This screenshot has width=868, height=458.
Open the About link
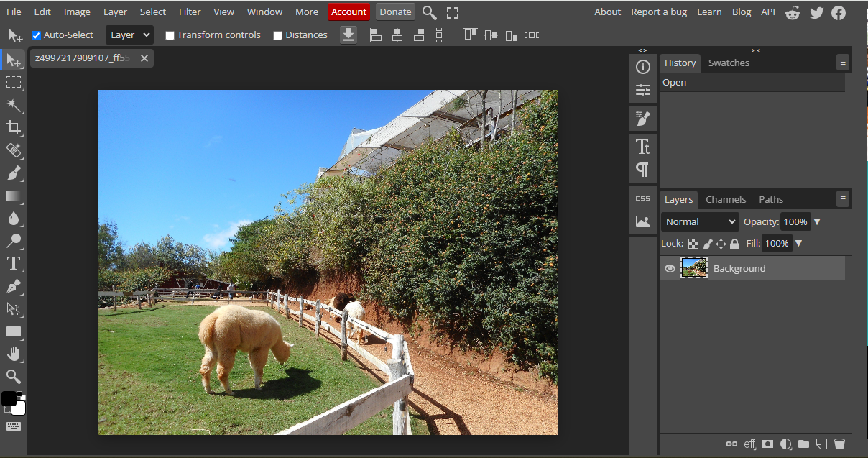[x=607, y=12]
